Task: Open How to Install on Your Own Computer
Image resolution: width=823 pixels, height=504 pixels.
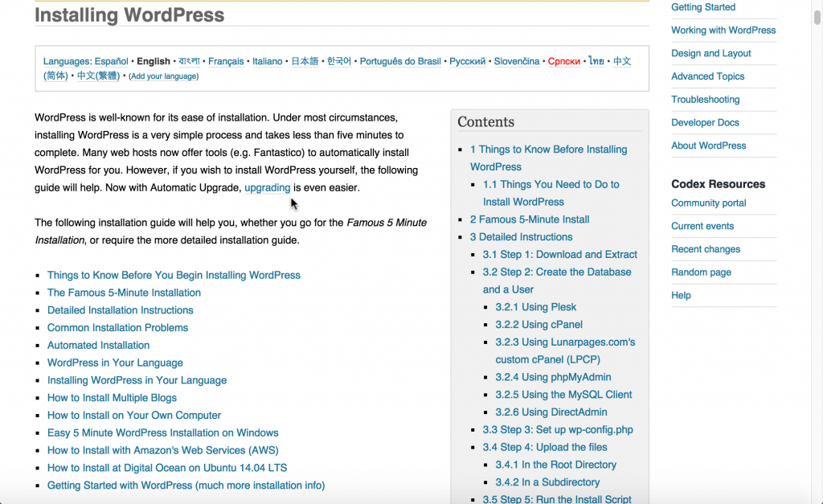Action: [134, 416]
